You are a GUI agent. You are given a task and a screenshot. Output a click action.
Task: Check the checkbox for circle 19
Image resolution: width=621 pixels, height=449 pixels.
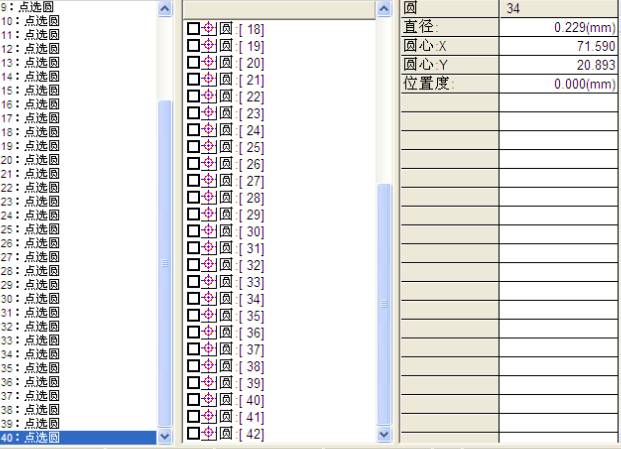pos(193,46)
